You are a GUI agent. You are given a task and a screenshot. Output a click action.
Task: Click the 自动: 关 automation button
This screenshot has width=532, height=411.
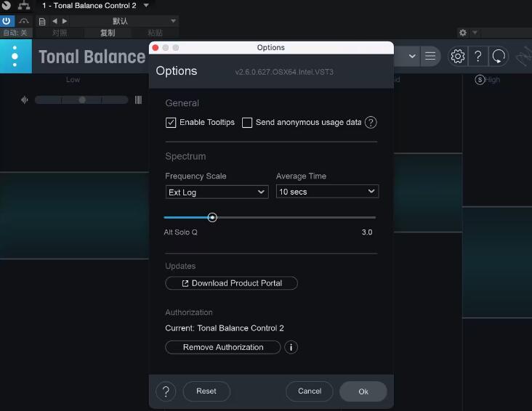pos(15,33)
